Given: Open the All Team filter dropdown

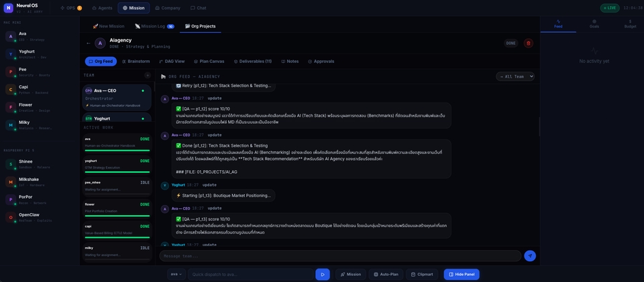Looking at the screenshot, I should click(515, 76).
